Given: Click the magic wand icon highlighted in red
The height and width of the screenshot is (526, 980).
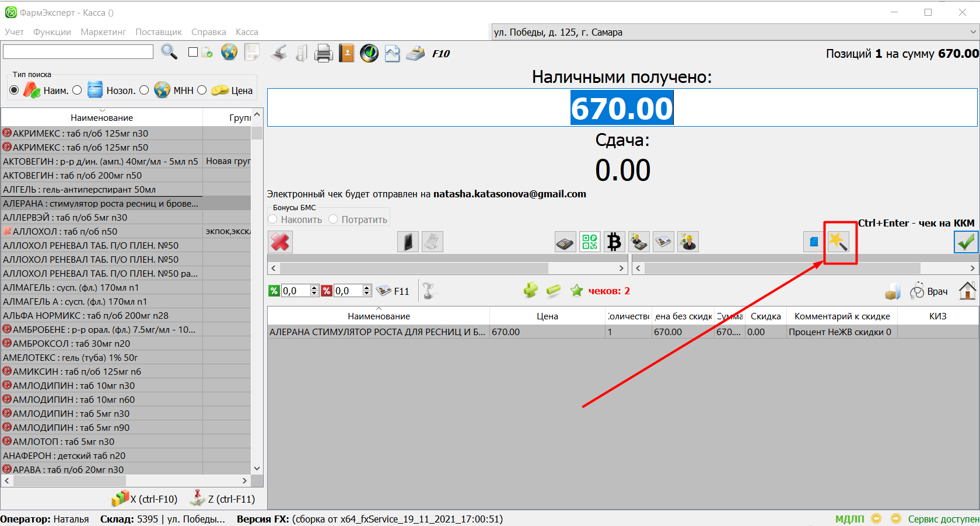Looking at the screenshot, I should [839, 242].
